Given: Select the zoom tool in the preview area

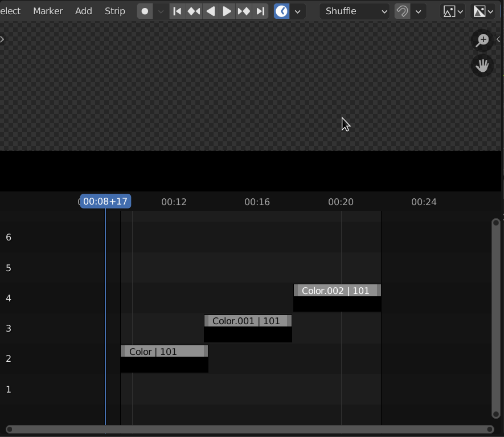Looking at the screenshot, I should pos(482,40).
